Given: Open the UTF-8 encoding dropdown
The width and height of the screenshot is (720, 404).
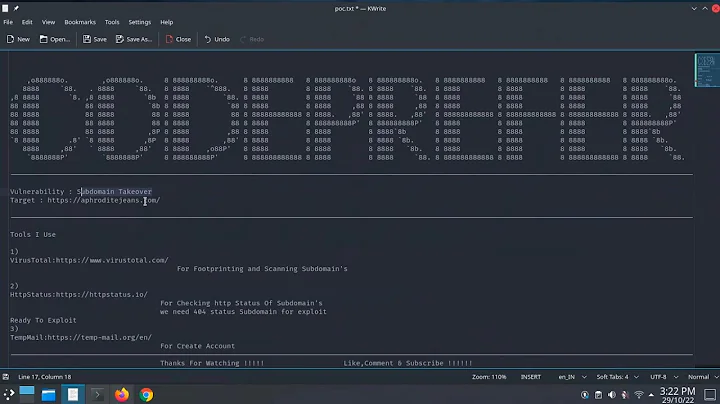Looking at the screenshot, I should tap(664, 377).
